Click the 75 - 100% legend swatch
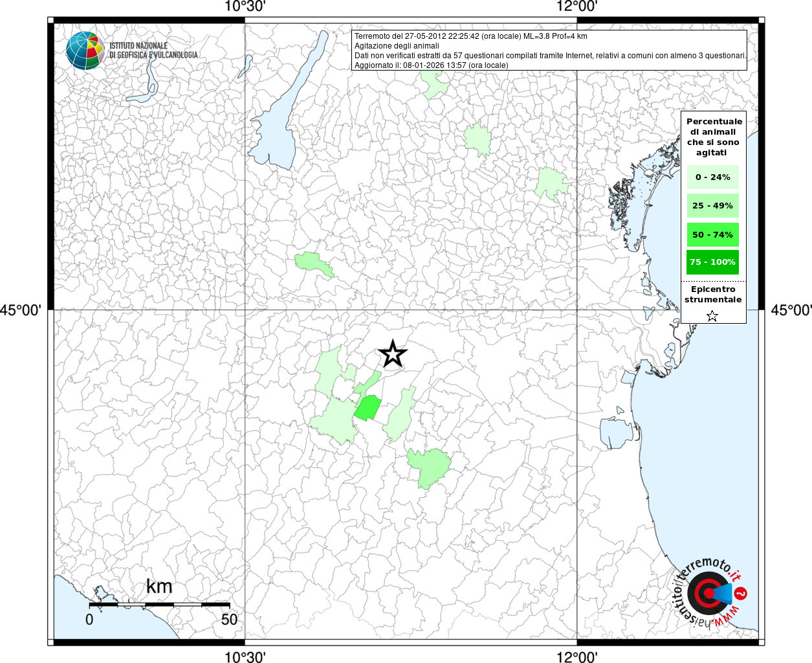The image size is (812, 663). (x=713, y=262)
